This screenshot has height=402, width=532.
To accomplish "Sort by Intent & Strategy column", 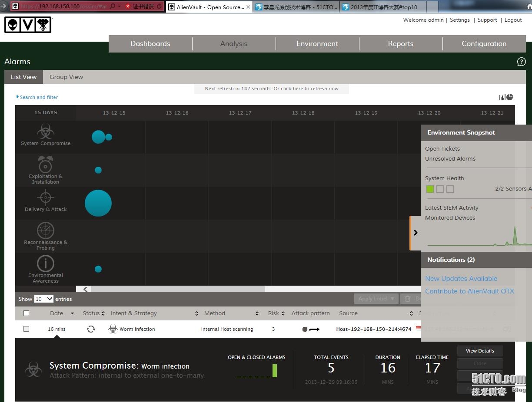I will click(154, 313).
